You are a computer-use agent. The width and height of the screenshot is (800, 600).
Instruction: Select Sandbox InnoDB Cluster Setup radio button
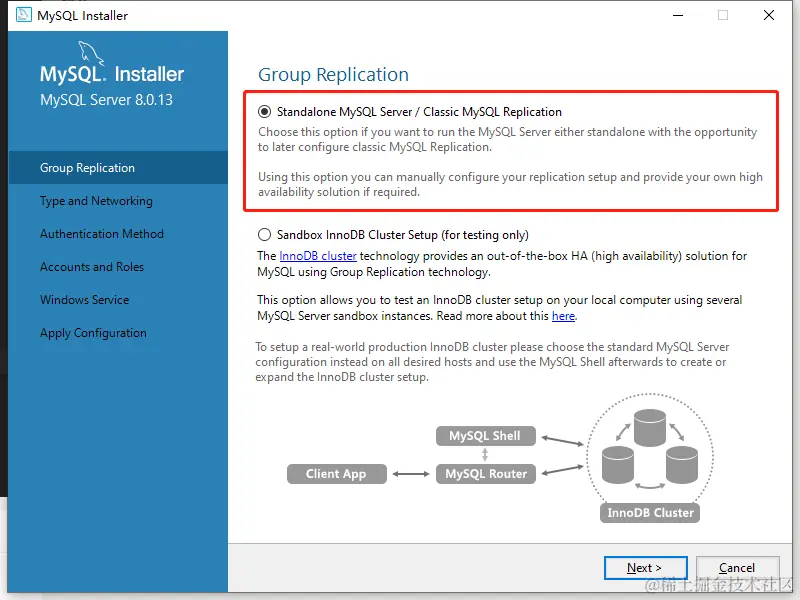pyautogui.click(x=264, y=235)
